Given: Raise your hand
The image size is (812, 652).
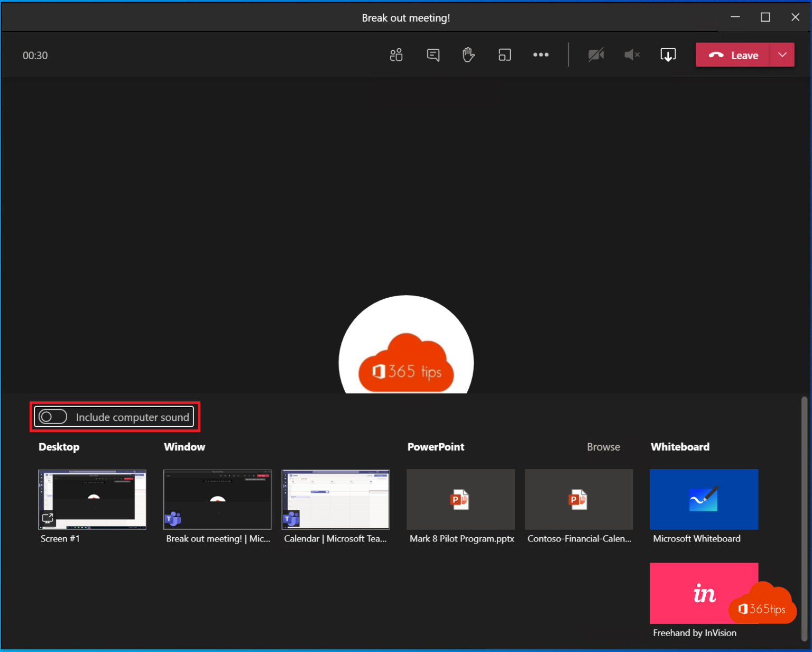Looking at the screenshot, I should [x=468, y=54].
